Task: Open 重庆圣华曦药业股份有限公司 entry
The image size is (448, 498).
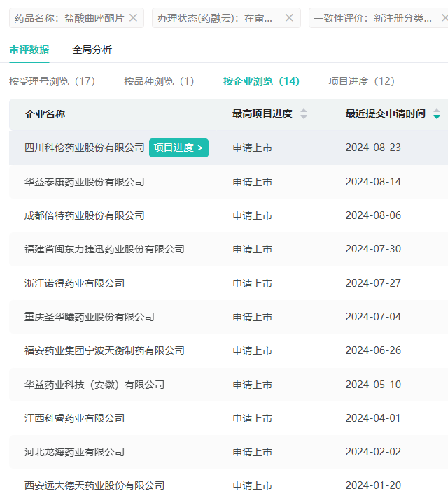Action: [x=89, y=317]
